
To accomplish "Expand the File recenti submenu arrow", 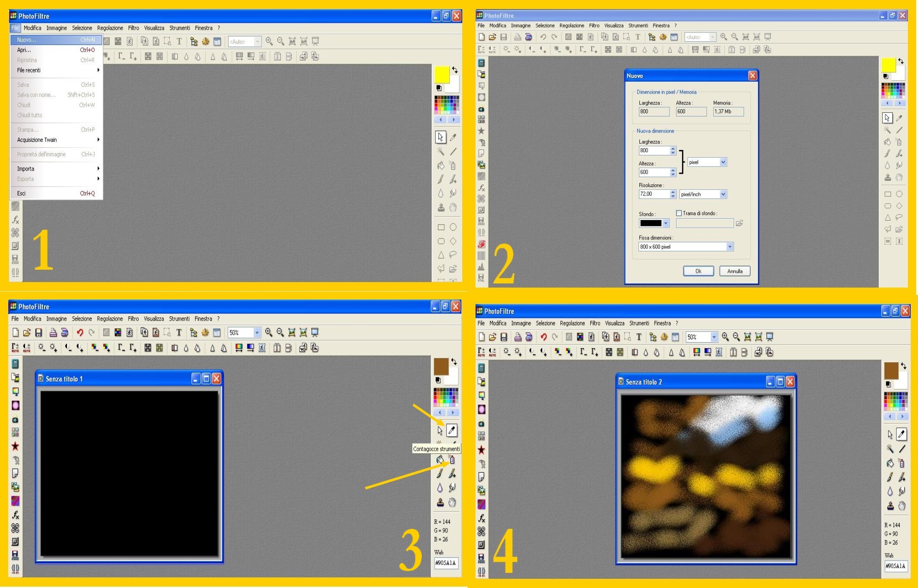I will (x=98, y=70).
